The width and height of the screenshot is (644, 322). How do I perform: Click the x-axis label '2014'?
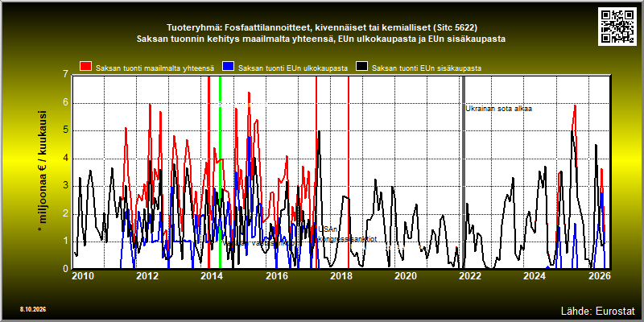coord(212,275)
